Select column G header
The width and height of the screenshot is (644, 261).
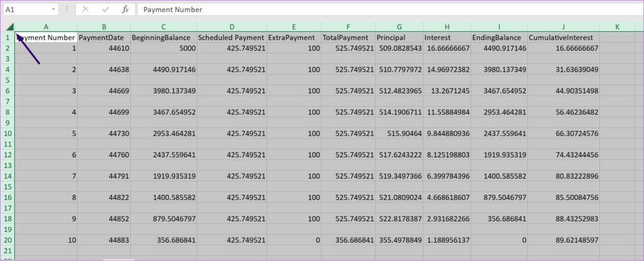click(x=399, y=27)
